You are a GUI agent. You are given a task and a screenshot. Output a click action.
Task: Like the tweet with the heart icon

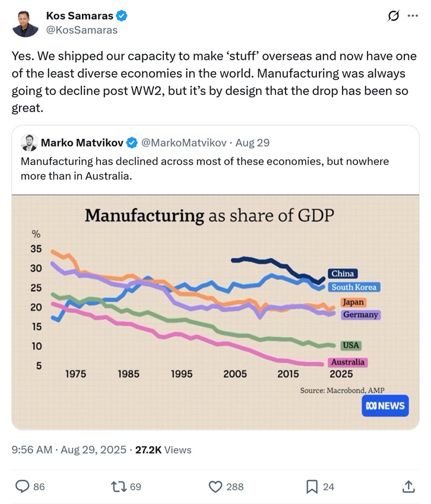215,486
